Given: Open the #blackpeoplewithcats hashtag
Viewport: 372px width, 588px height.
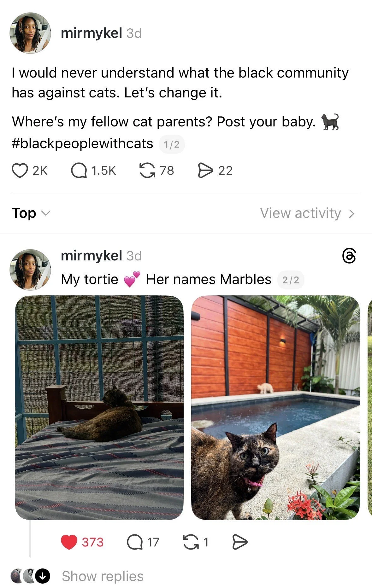Looking at the screenshot, I should 82,143.
